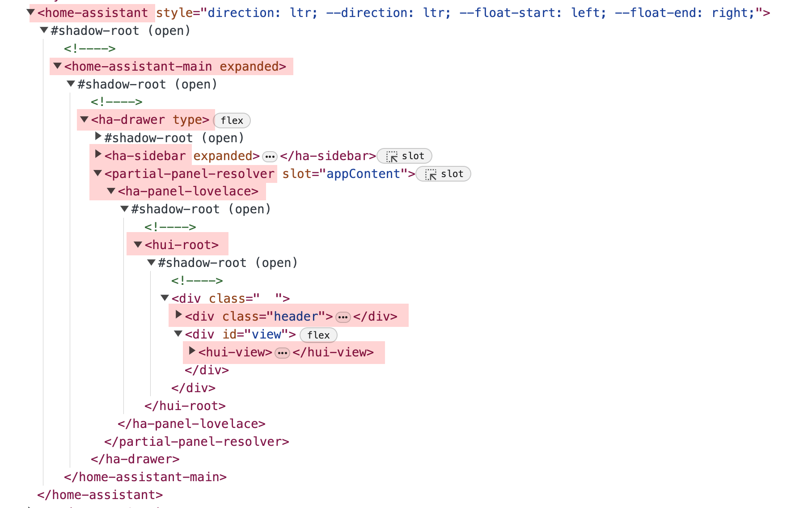Click the flex badge next to div id view
This screenshot has width=812, height=508.
point(318,335)
